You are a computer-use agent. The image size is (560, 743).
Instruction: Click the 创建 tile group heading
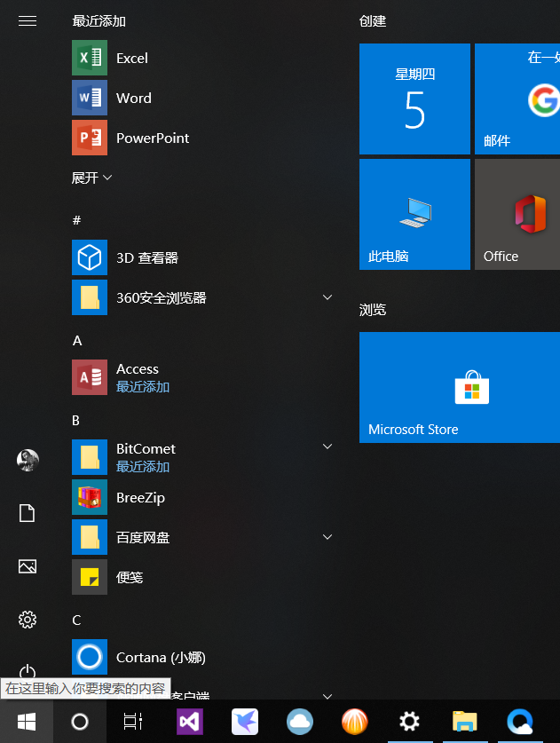point(373,20)
